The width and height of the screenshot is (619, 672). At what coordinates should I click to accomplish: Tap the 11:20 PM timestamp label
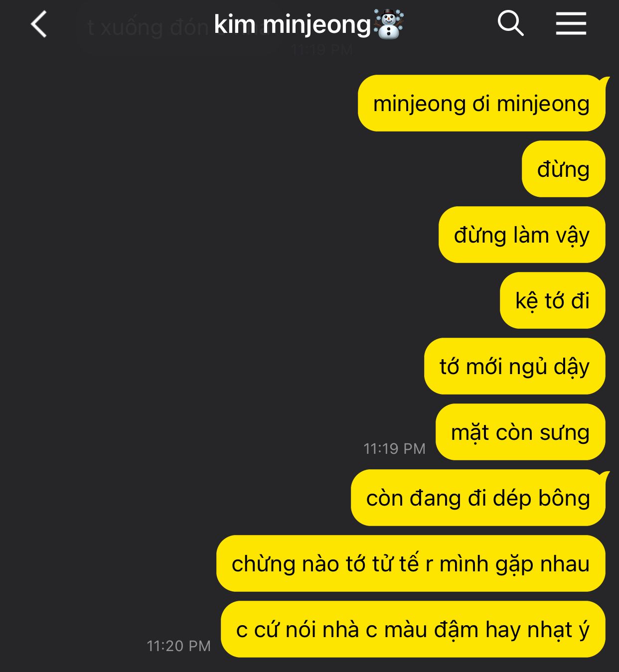(x=178, y=646)
